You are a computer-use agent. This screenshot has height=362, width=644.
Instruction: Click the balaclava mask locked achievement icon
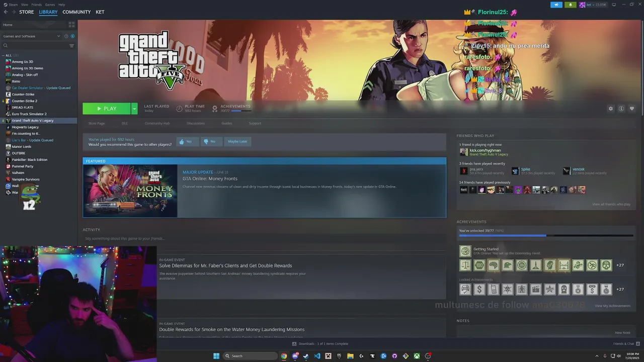tap(564, 289)
